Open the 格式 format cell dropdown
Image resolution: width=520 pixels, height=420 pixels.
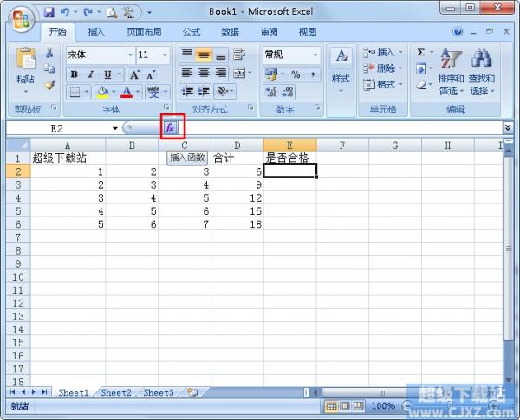(x=382, y=85)
